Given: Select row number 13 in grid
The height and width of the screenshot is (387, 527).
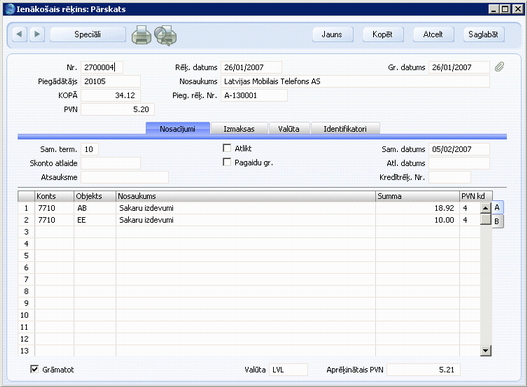Looking at the screenshot, I should pos(26,351).
